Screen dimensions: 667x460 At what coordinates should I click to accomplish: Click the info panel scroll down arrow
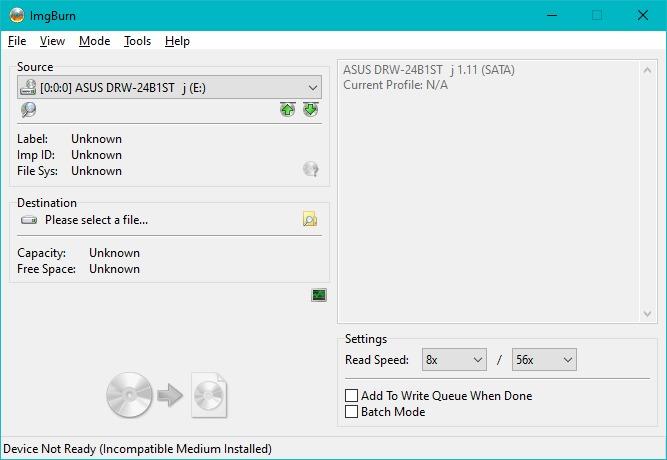(647, 314)
